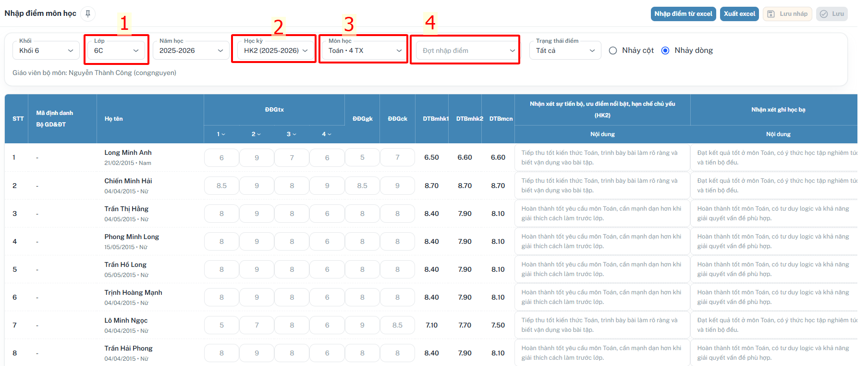Select the Nhảy cột radio option
The width and height of the screenshot is (868, 366).
[x=613, y=50]
